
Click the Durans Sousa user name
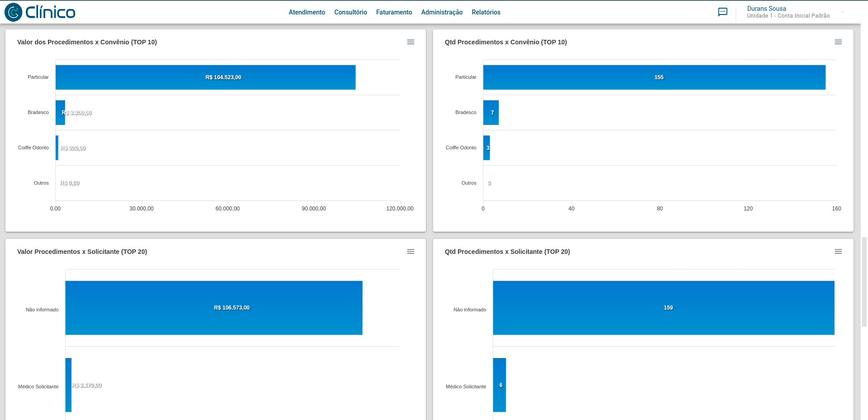tap(766, 9)
